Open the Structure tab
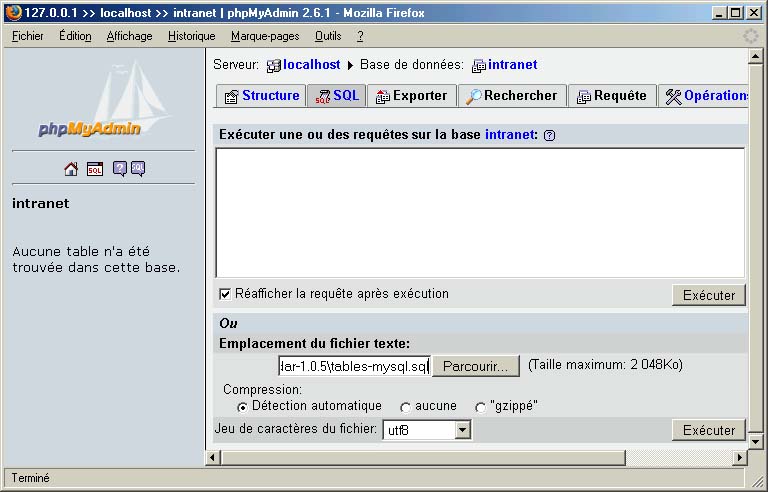The width and height of the screenshot is (768, 492). pos(262,96)
